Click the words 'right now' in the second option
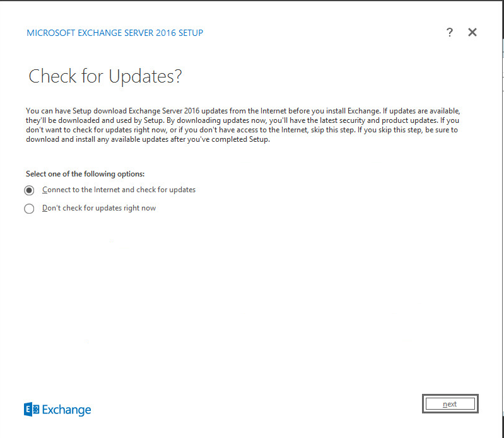 coord(139,208)
